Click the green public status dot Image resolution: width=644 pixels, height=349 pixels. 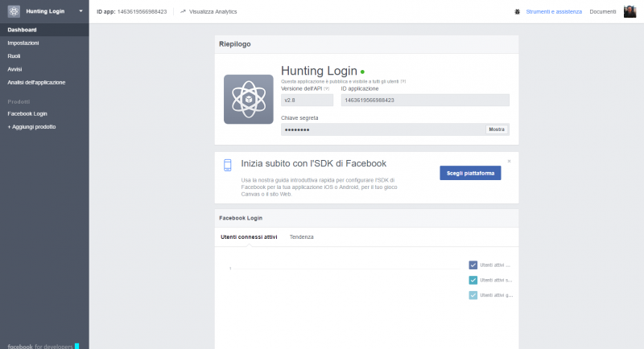[x=362, y=72]
